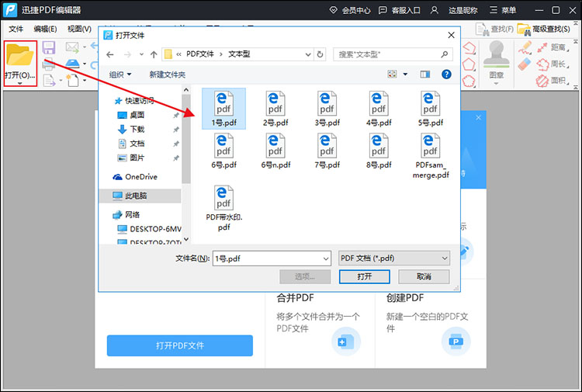Click the PDF文件 breadcrumb in address bar
The height and width of the screenshot is (392, 582).
200,54
